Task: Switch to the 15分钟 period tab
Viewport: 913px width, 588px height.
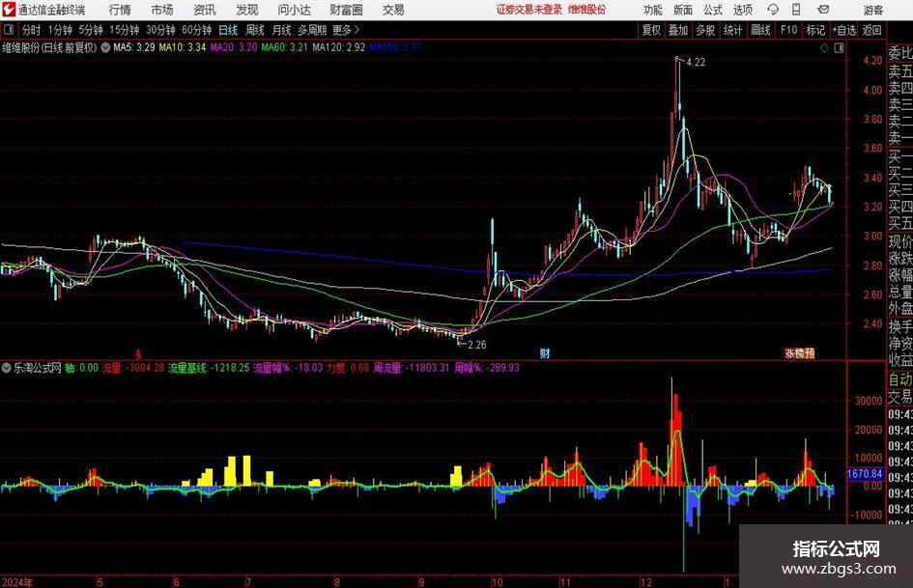Action: click(x=125, y=30)
